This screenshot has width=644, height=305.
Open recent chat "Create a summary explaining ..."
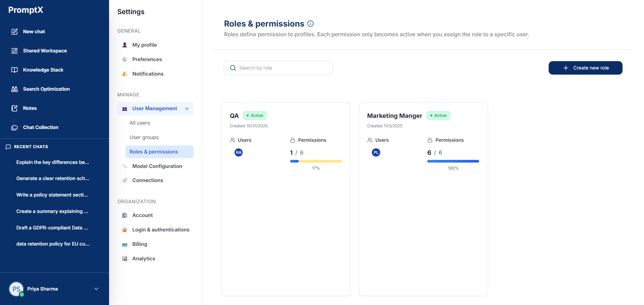click(52, 211)
